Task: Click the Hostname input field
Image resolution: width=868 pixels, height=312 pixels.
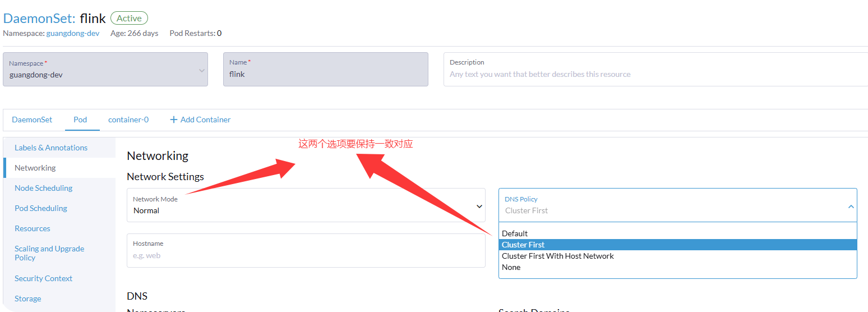Action: tap(306, 250)
